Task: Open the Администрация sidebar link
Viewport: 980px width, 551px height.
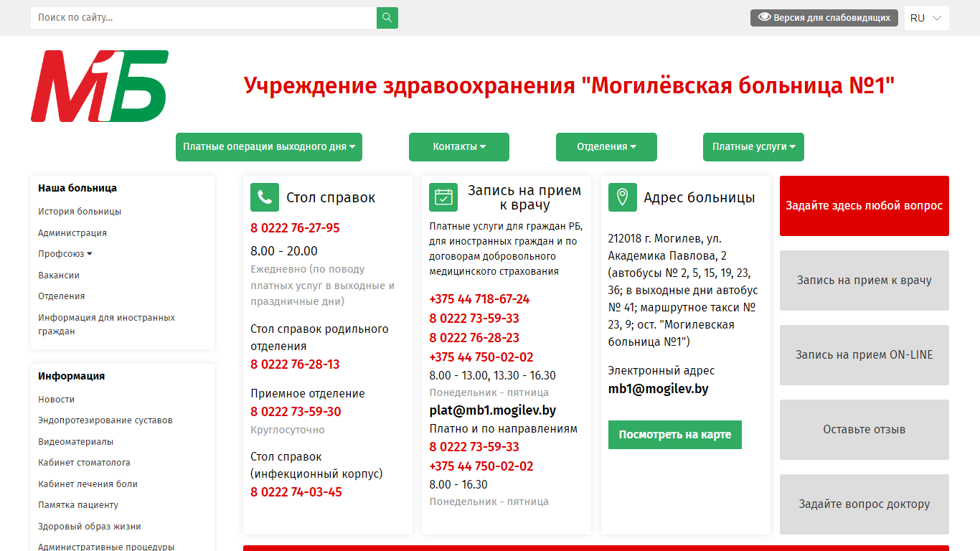Action: pyautogui.click(x=72, y=233)
